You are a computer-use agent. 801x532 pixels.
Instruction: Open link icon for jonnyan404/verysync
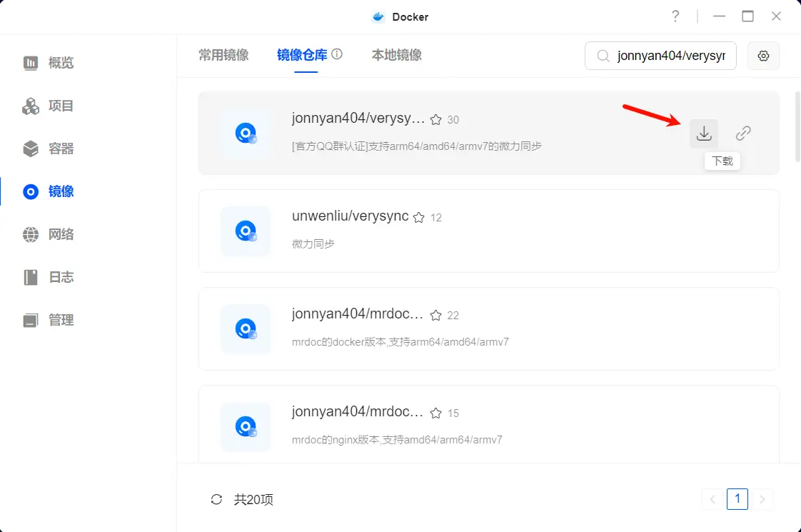pyautogui.click(x=742, y=134)
